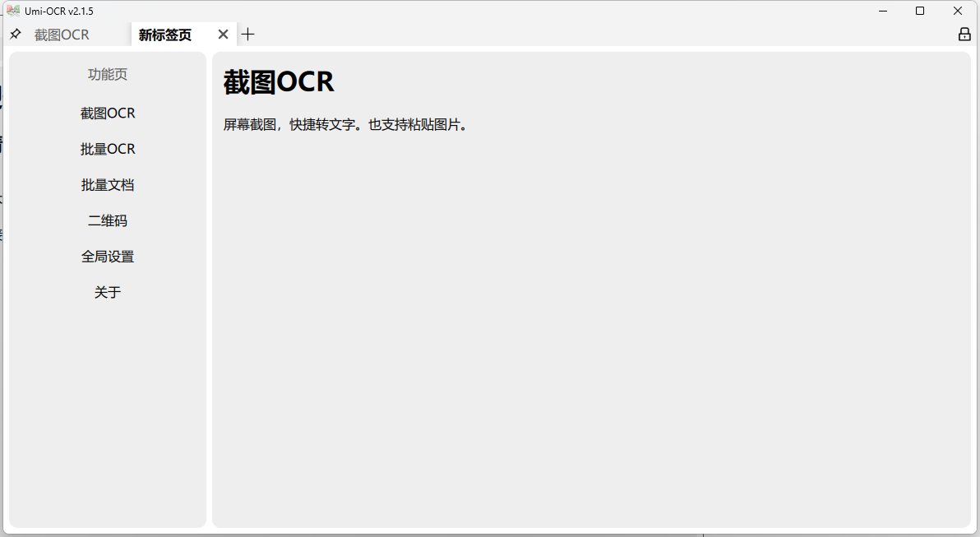Click the Umi-OCR v2.1.5 window title
980x537 pixels.
point(58,12)
